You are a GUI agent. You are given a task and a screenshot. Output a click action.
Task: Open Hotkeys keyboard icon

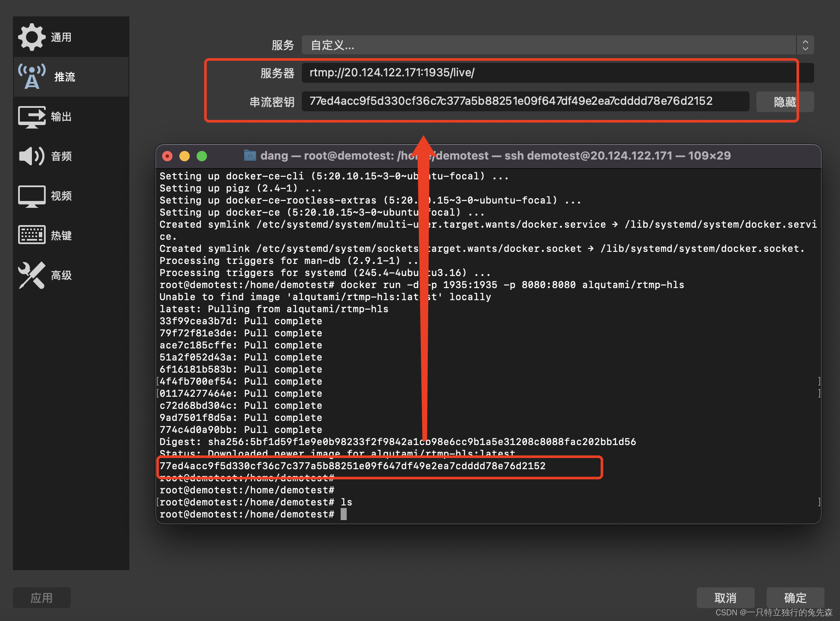pyautogui.click(x=31, y=235)
